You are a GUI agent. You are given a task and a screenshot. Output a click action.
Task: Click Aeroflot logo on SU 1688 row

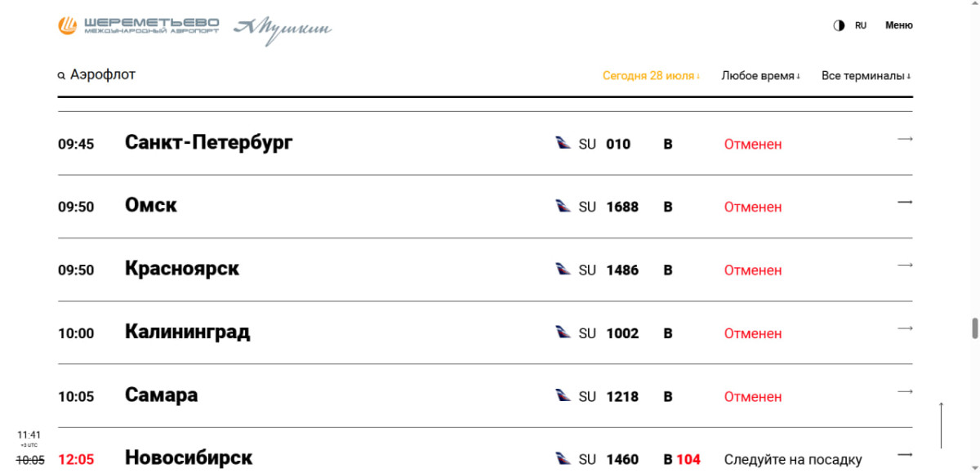[563, 206]
